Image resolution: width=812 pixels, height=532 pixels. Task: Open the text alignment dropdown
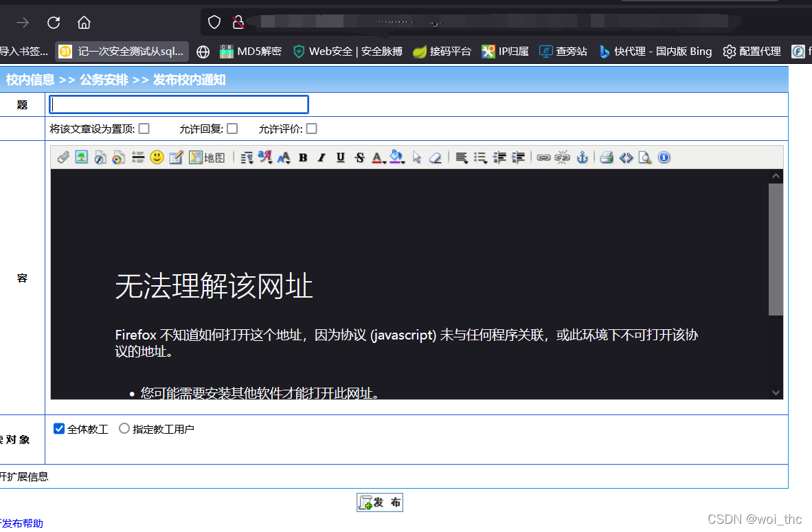point(462,157)
